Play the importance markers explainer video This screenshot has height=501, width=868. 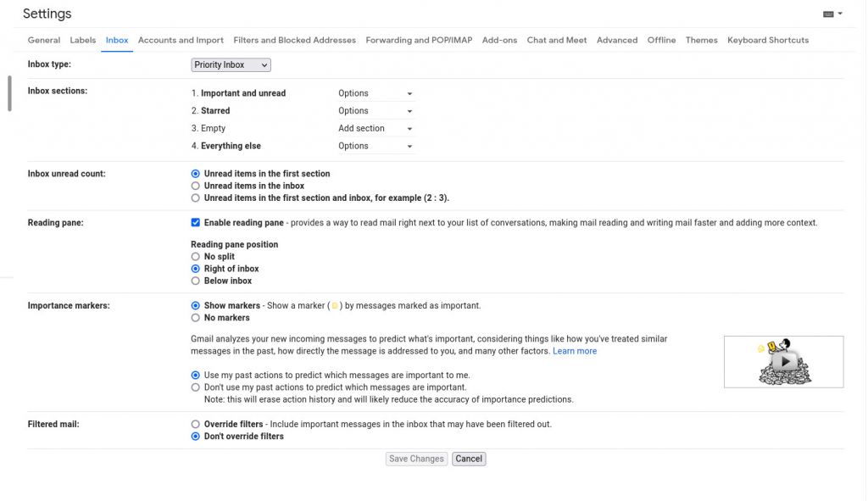tap(782, 361)
